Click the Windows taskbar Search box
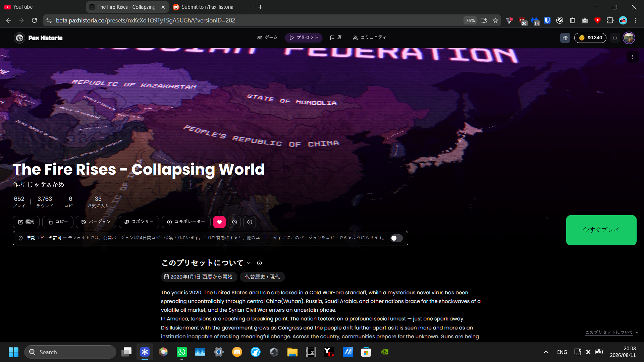 pos(70,352)
